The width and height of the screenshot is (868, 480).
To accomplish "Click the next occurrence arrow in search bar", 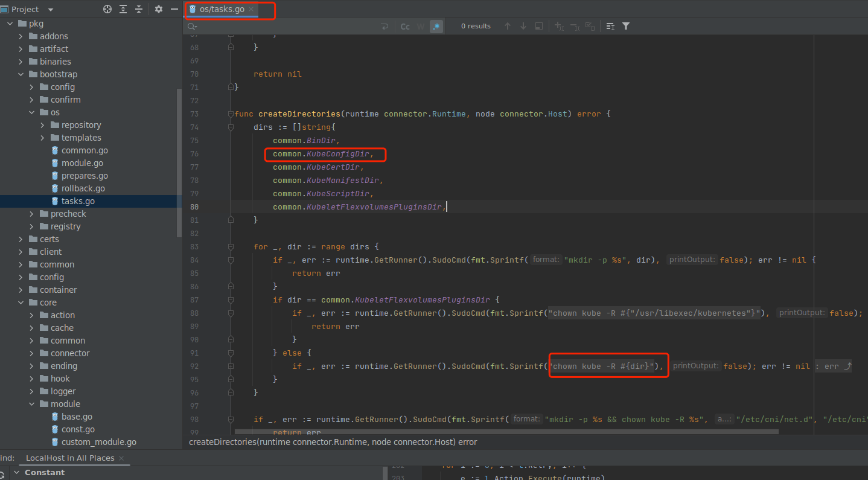I will [x=523, y=26].
